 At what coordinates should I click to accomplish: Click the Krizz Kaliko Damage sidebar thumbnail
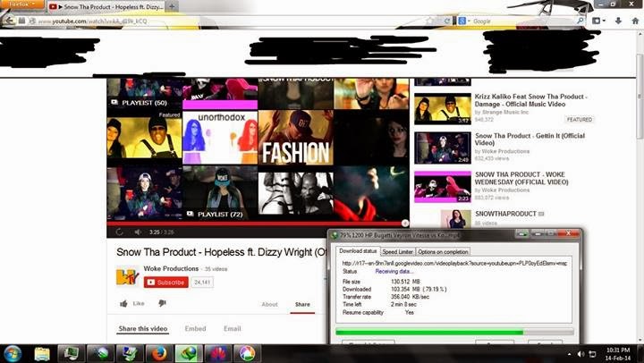coord(443,109)
